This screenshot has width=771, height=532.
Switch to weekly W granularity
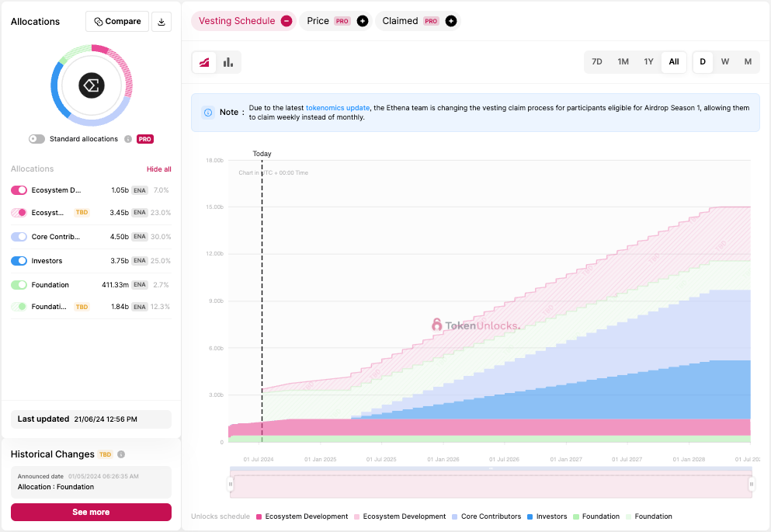pos(724,62)
